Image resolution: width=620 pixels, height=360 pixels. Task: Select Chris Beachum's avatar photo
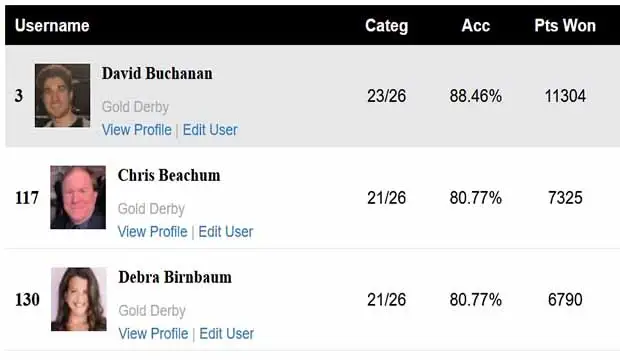(78, 197)
